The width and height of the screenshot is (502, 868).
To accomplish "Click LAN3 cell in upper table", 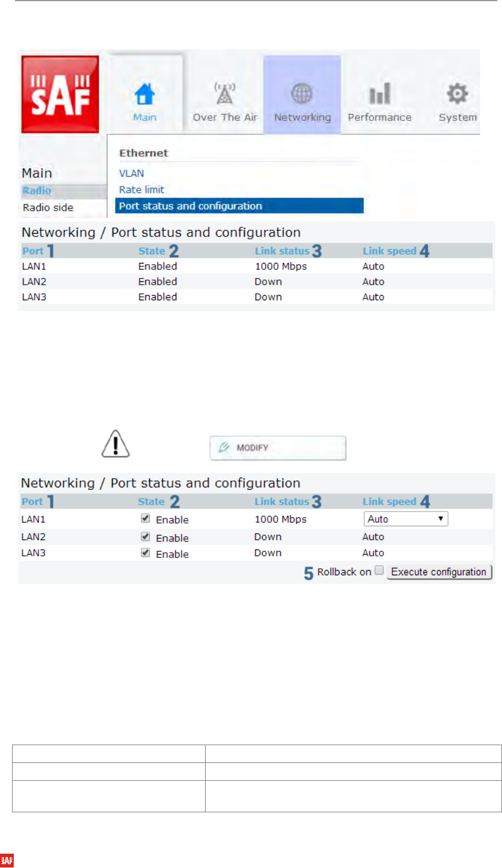I will pos(34,297).
